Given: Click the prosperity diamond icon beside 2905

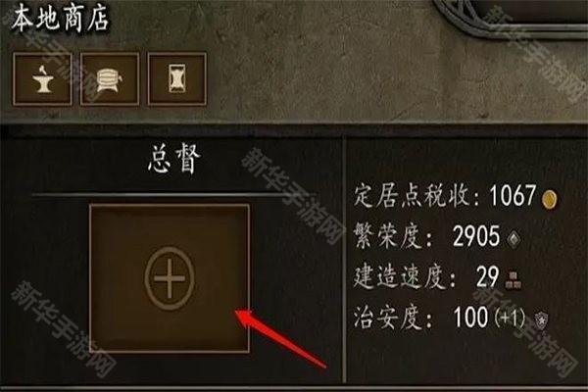Looking at the screenshot, I should coord(514,238).
